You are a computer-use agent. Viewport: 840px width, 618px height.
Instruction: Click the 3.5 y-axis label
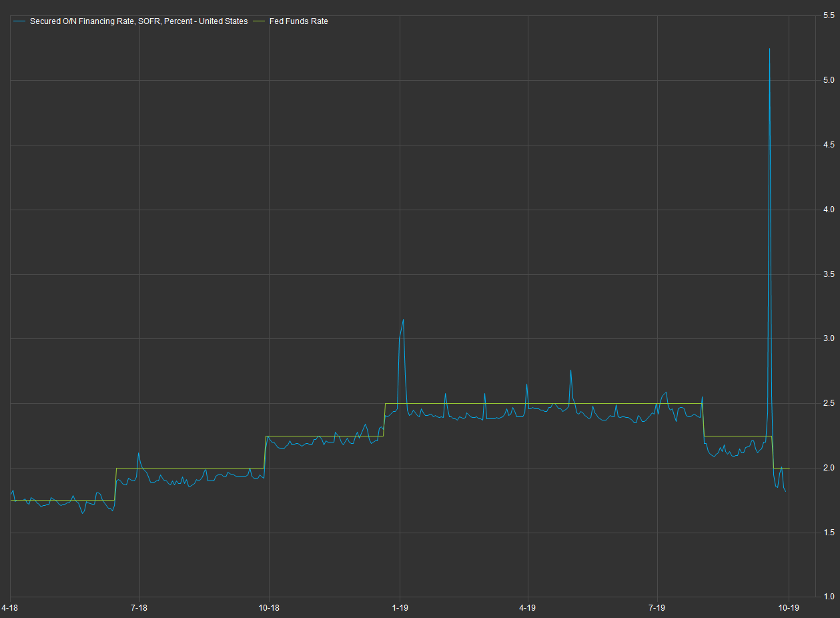pos(829,274)
